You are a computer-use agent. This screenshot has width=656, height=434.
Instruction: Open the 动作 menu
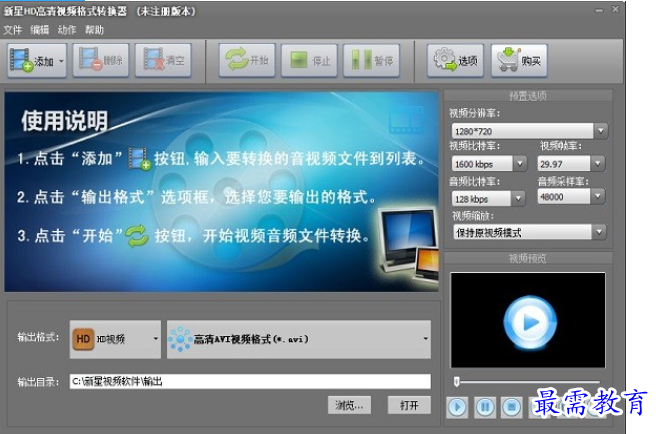[67, 30]
